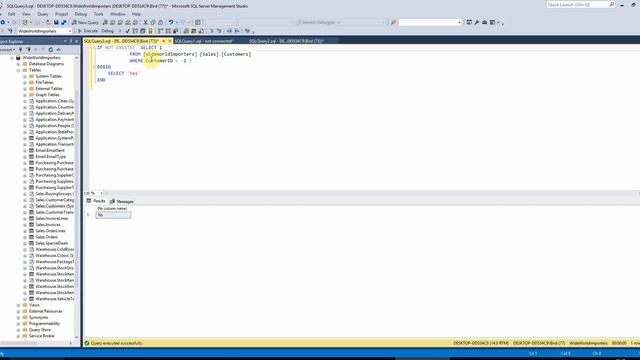Click the Save file icon

click(x=56, y=22)
